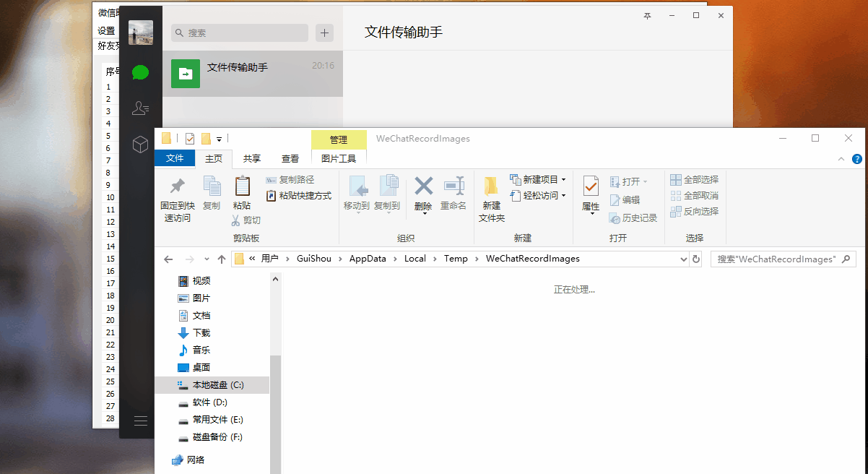Open the customize quick access toolbar dropdown
Image resolution: width=868 pixels, height=474 pixels.
pos(219,139)
